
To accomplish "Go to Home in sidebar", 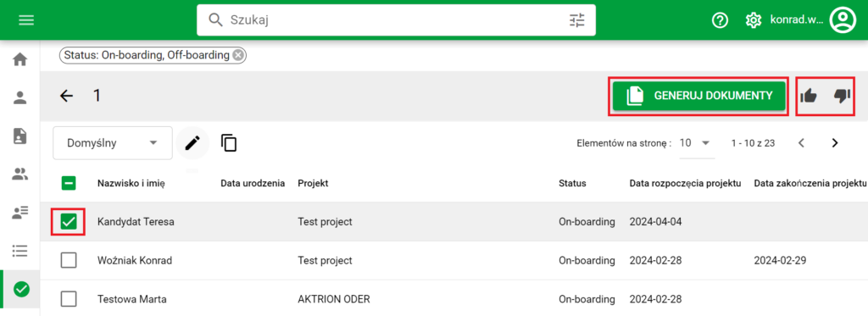I will (20, 59).
